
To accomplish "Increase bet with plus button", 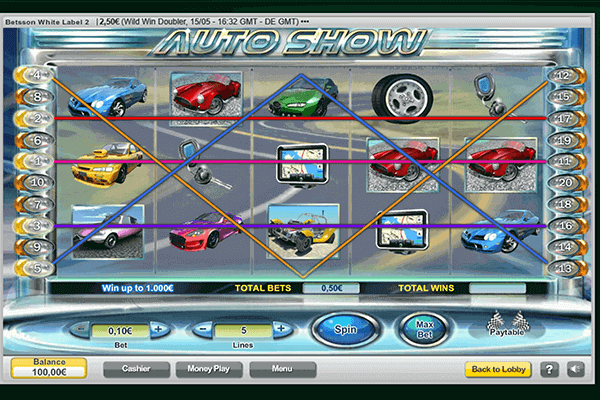I will (156, 329).
